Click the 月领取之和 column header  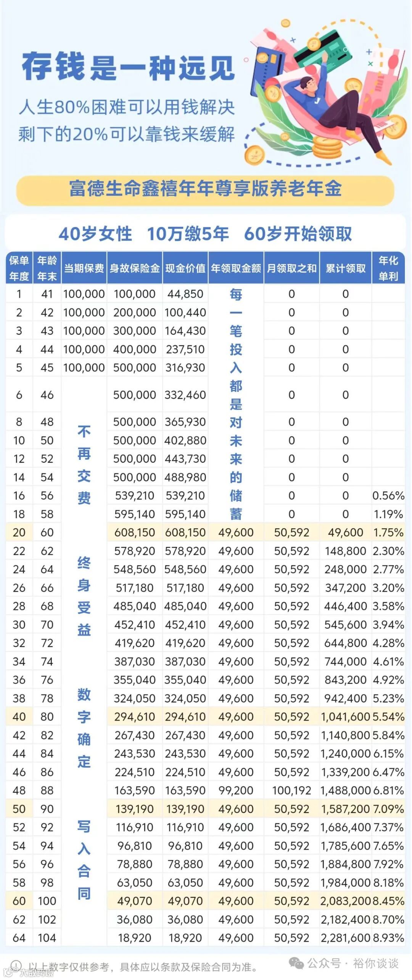[x=291, y=268]
